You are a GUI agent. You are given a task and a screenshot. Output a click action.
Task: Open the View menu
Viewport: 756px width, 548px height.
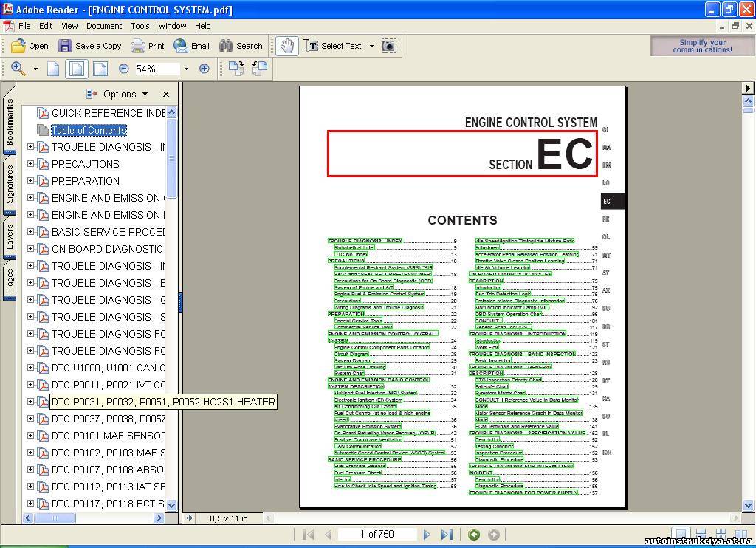tap(69, 26)
